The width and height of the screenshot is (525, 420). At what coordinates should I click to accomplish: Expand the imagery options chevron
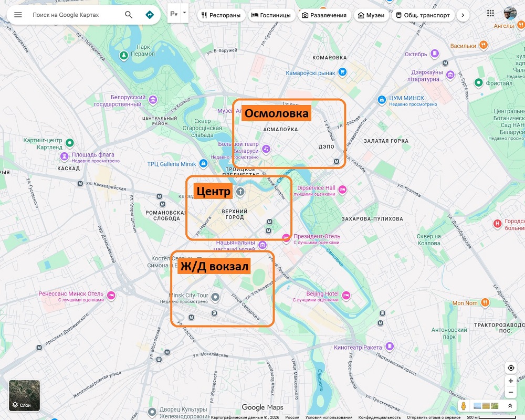[510, 406]
